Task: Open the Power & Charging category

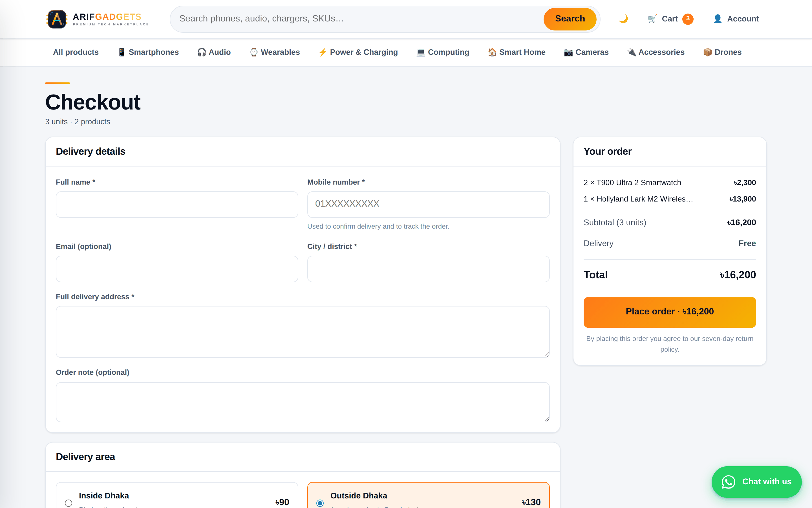Action: (x=358, y=52)
